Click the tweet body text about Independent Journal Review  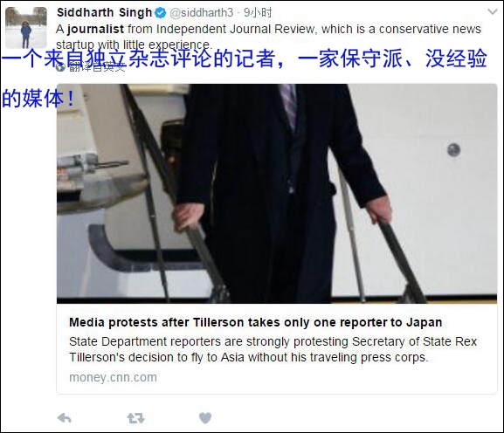click(268, 37)
